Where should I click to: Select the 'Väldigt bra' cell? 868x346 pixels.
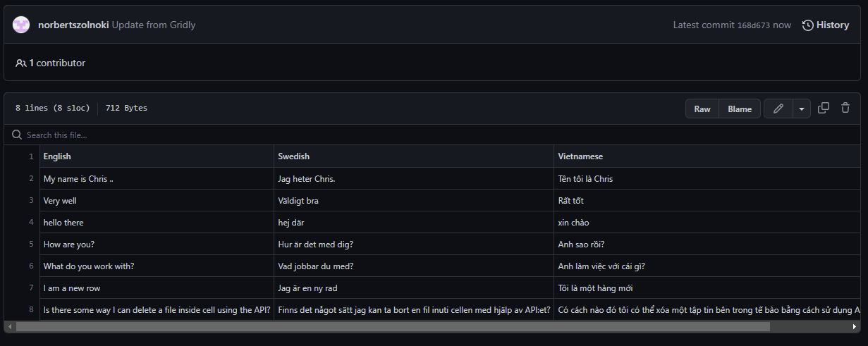coord(414,201)
